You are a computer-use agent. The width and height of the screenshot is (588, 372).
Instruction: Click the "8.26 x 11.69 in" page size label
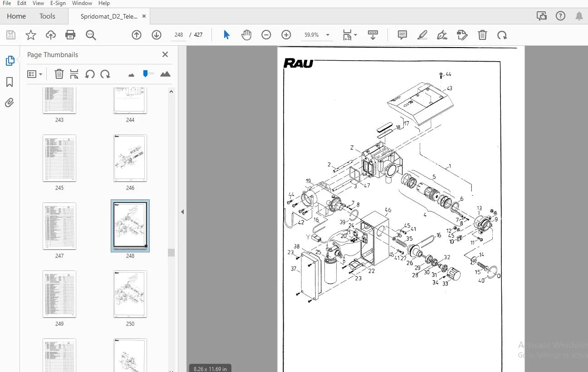point(210,368)
